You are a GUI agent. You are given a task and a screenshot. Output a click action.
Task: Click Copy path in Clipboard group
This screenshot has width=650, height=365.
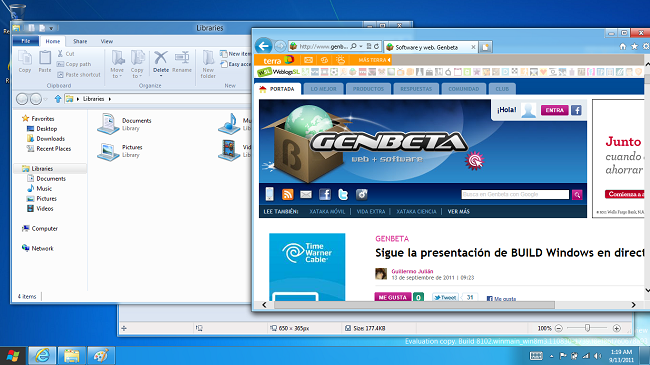74,64
